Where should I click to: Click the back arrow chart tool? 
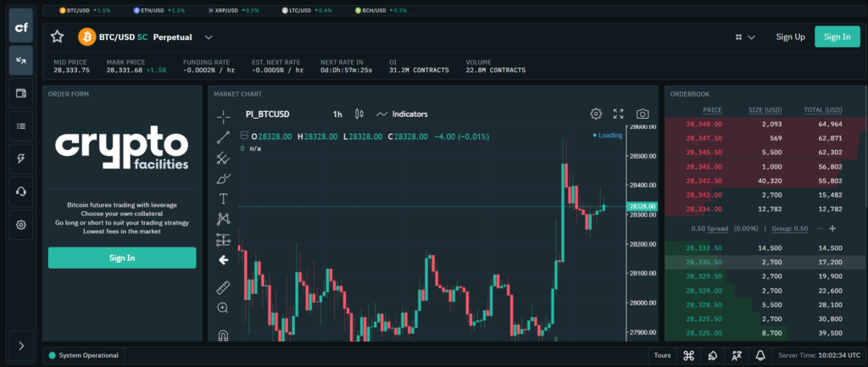click(223, 259)
